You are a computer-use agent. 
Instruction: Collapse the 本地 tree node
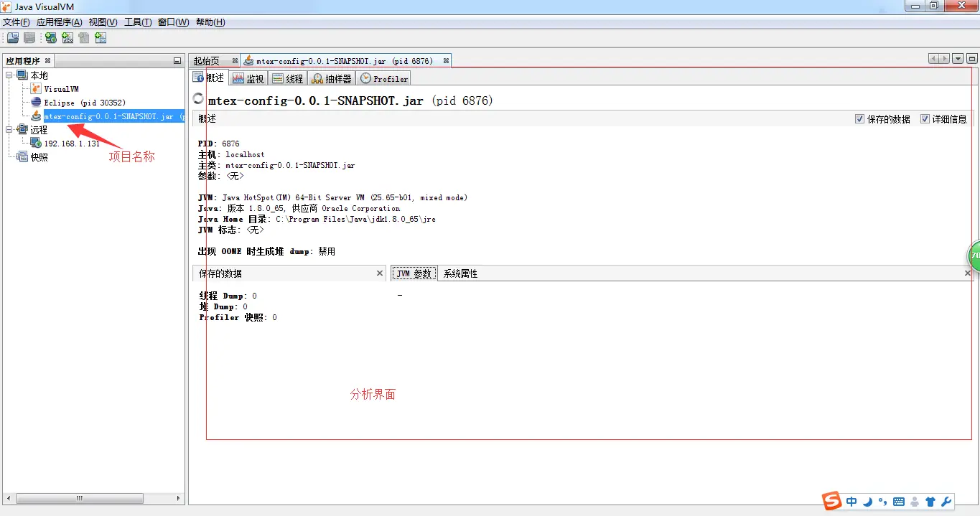[x=9, y=75]
